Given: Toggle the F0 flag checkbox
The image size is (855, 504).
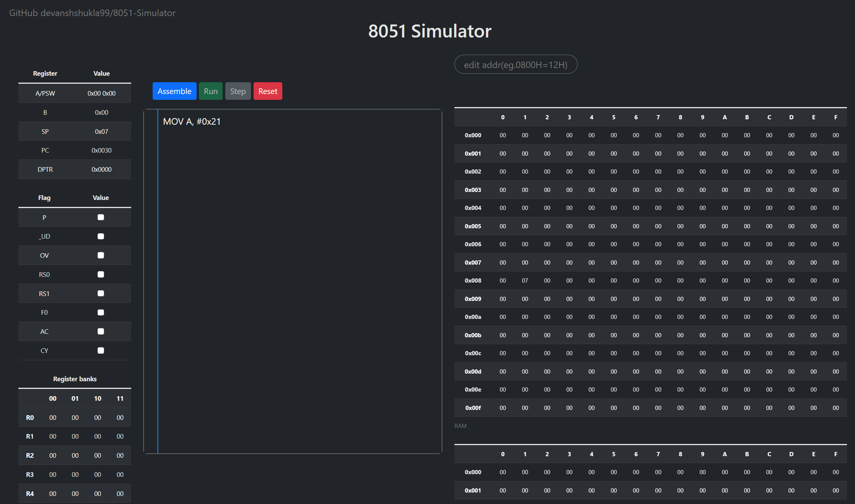Looking at the screenshot, I should pos(101,312).
